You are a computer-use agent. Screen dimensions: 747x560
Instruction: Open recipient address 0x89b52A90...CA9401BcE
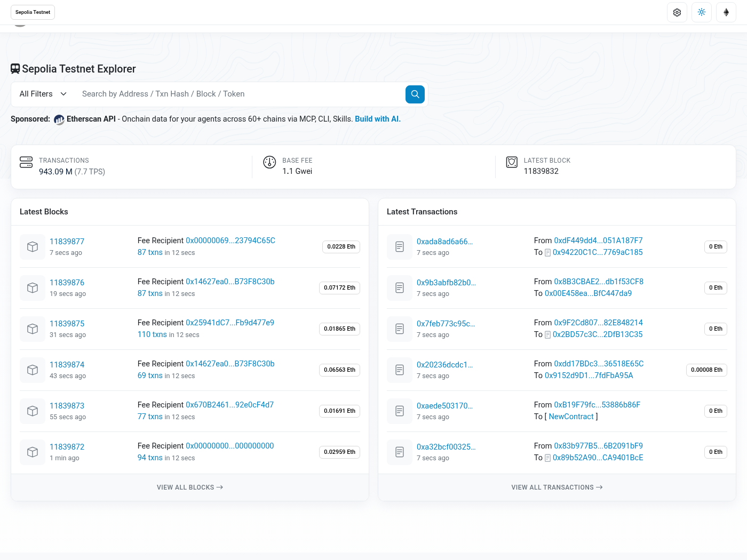pyautogui.click(x=598, y=458)
